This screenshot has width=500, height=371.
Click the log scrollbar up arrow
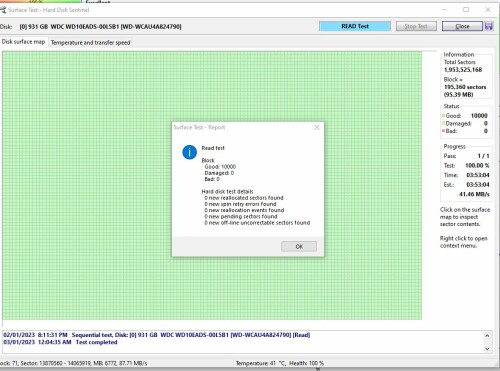pos(487,336)
